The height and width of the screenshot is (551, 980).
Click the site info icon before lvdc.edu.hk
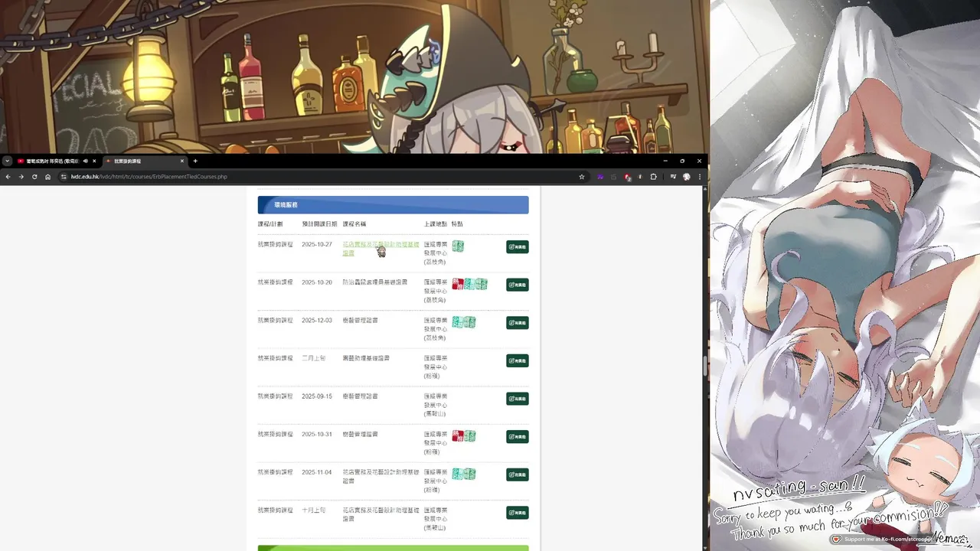point(64,177)
